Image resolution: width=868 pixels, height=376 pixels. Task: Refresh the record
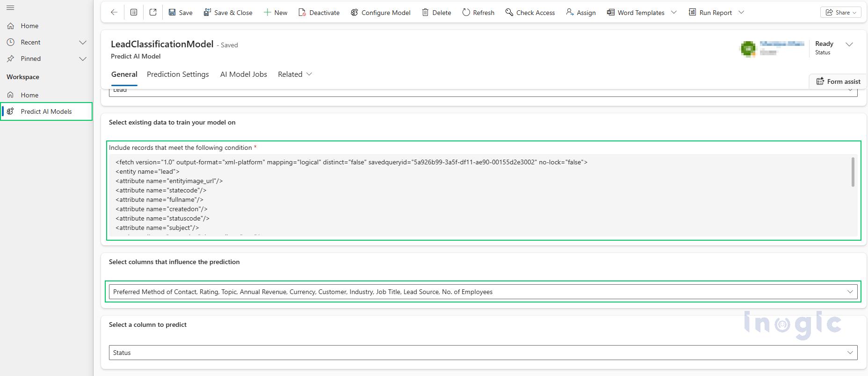478,13
